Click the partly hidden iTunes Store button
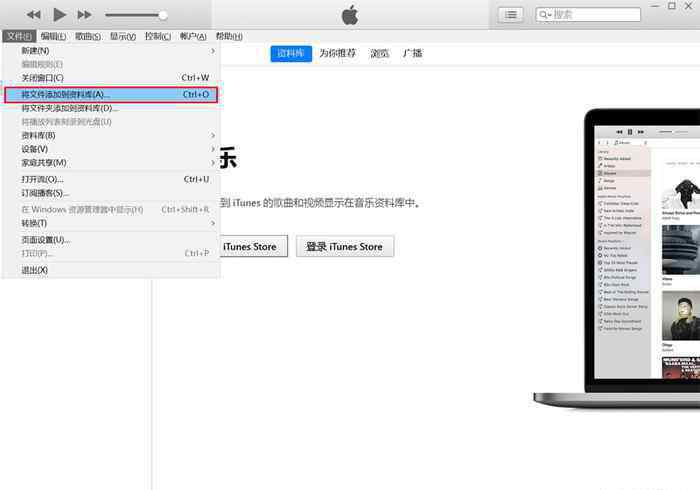This screenshot has width=700, height=490. [254, 246]
